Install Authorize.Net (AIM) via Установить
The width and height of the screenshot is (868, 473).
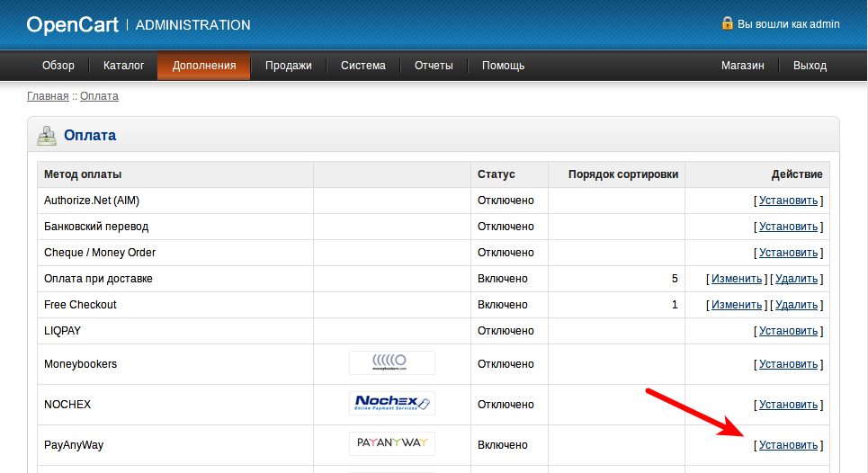[788, 201]
